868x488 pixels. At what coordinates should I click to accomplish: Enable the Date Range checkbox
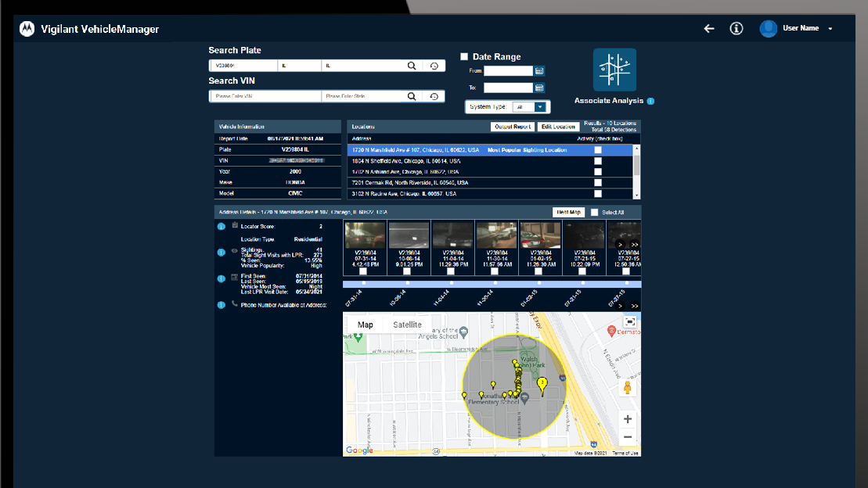(x=464, y=56)
